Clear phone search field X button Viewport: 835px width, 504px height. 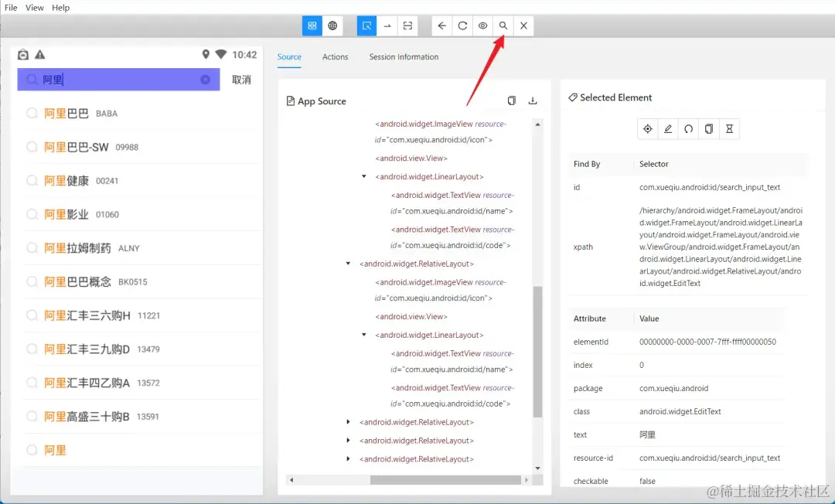205,80
